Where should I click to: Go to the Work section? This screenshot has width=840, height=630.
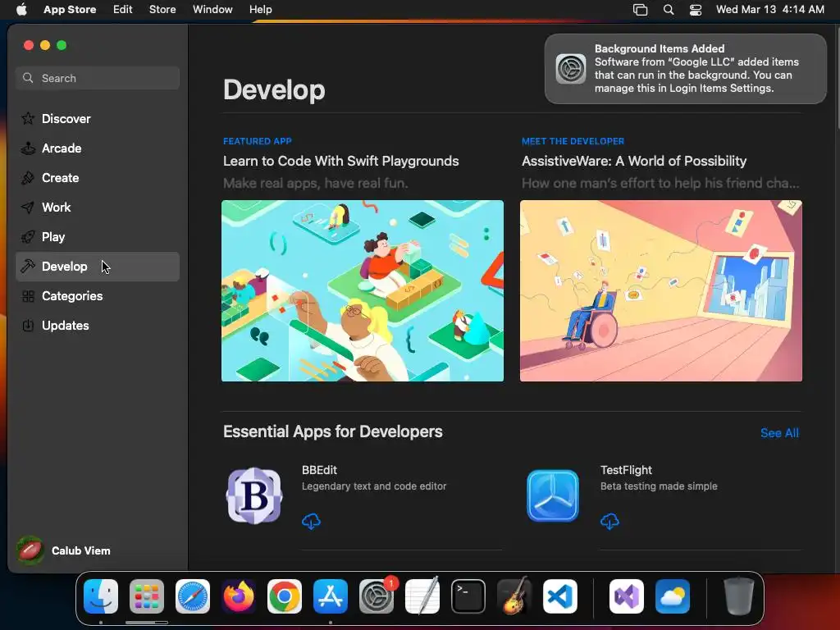98,208
